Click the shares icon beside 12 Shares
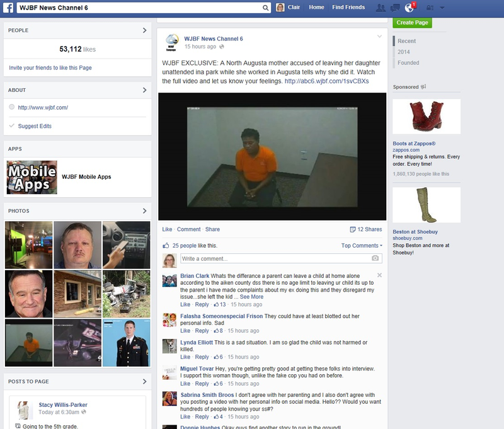The image size is (504, 429). 353,229
